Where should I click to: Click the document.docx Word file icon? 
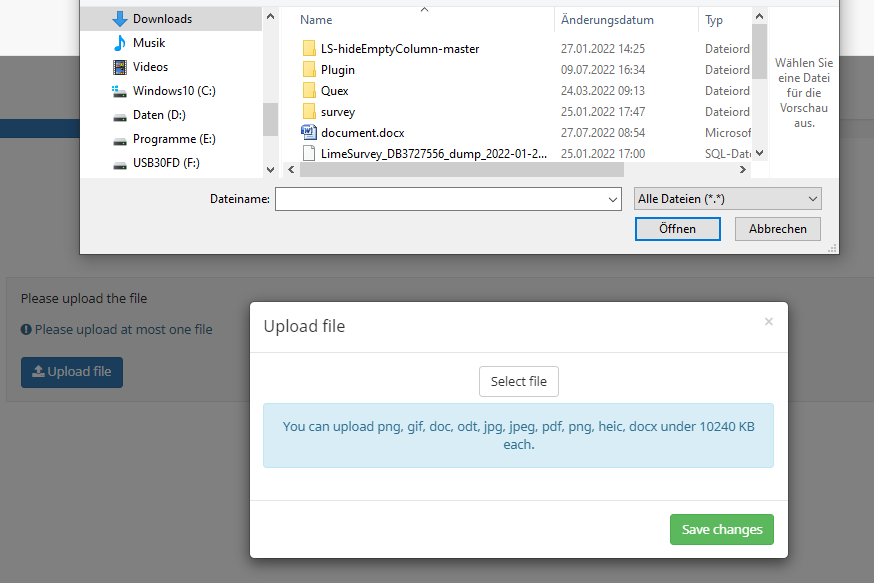click(309, 132)
